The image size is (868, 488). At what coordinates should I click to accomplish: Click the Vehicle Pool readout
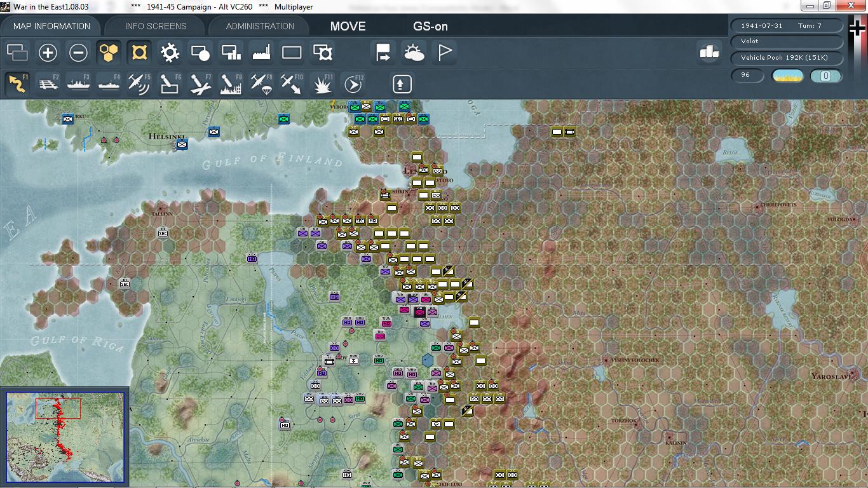point(788,58)
